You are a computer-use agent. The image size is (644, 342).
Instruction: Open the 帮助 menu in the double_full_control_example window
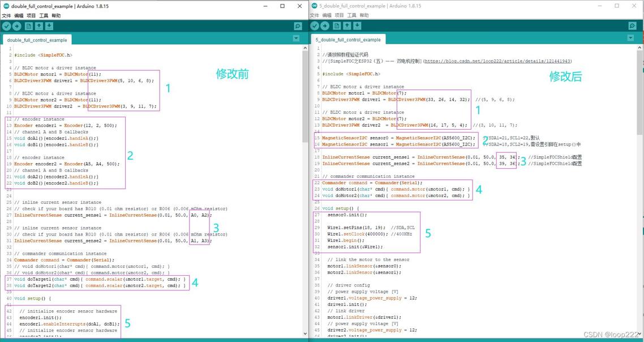(x=56, y=16)
